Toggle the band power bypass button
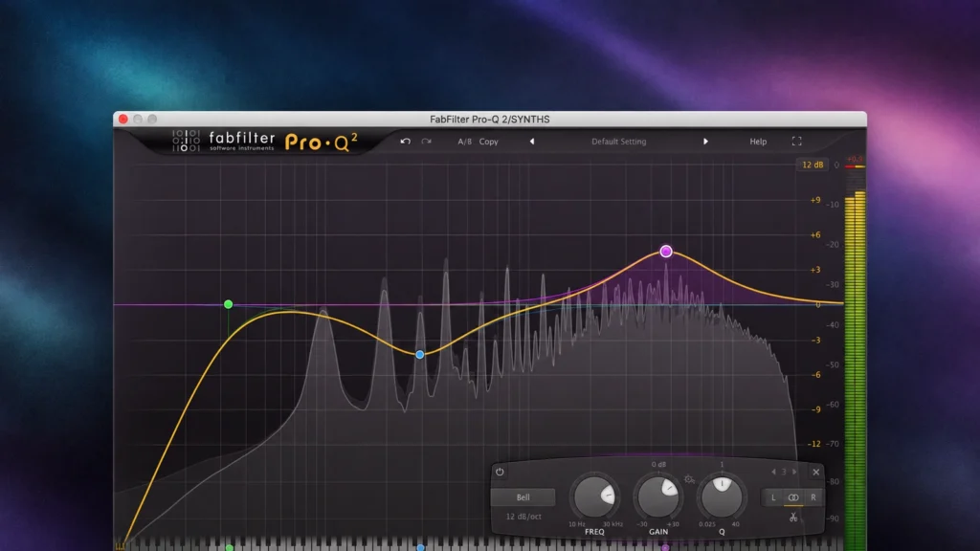Image resolution: width=980 pixels, height=551 pixels. tap(500, 472)
